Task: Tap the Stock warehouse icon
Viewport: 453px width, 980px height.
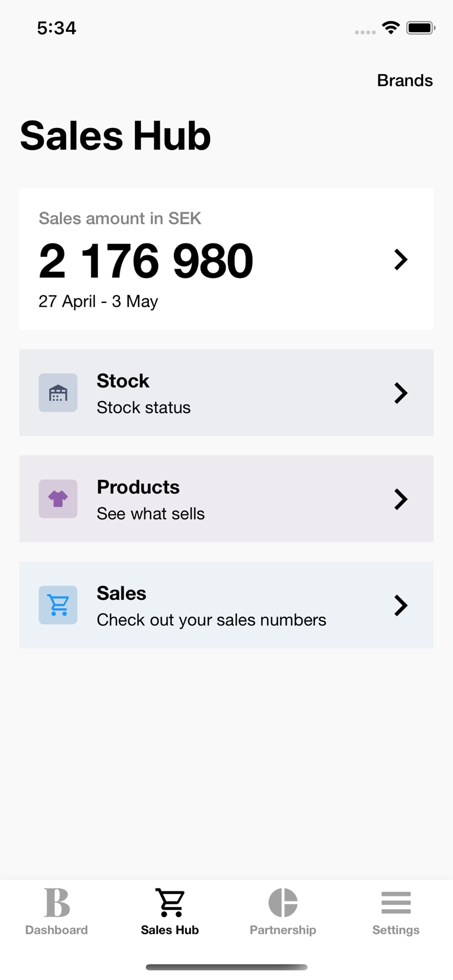Action: click(58, 392)
